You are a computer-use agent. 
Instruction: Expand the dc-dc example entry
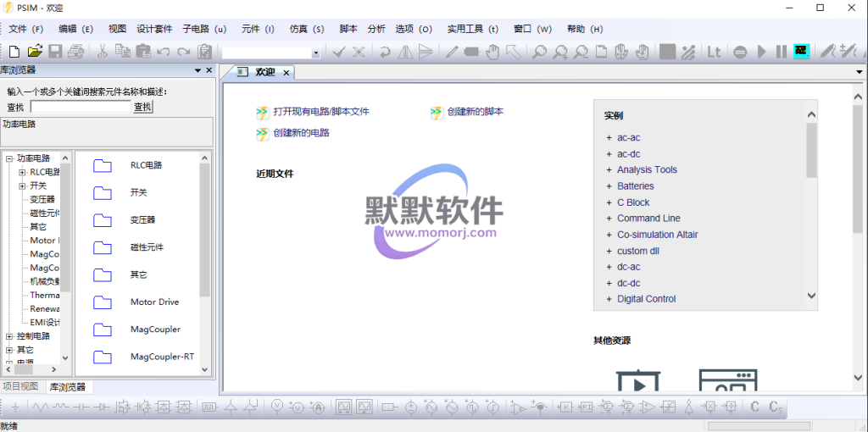click(x=609, y=283)
